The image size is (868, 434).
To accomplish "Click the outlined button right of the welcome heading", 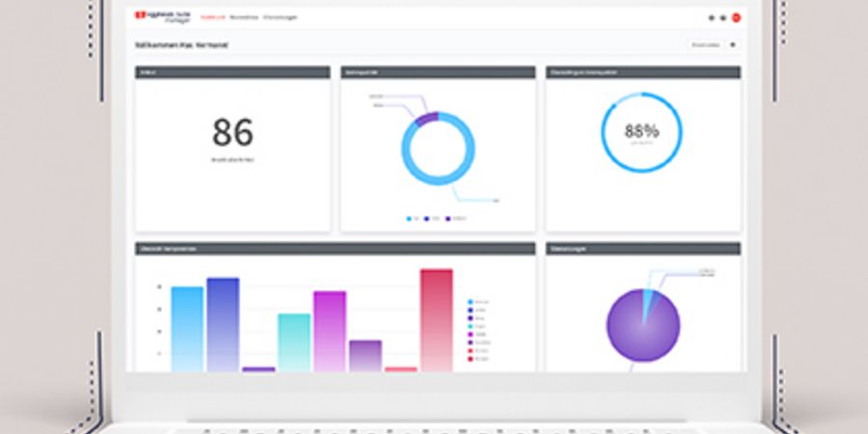I will pyautogui.click(x=703, y=44).
